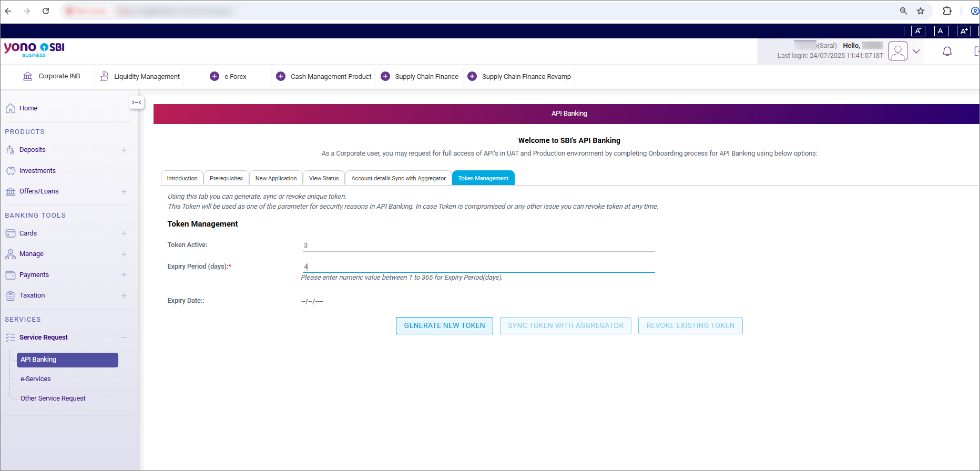
Task: Click the Liquidity Management icon
Action: pyautogui.click(x=104, y=76)
